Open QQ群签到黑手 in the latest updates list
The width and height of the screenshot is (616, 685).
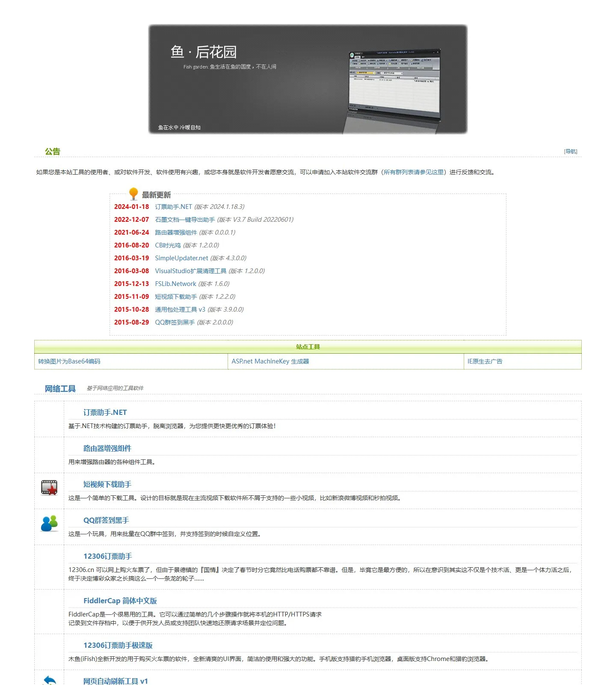pos(175,322)
